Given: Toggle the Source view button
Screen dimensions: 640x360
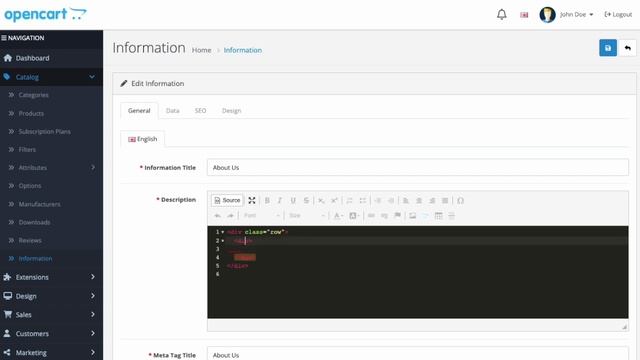Looking at the screenshot, I should [x=227, y=200].
